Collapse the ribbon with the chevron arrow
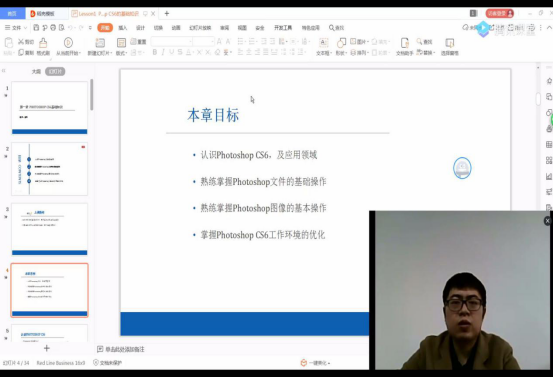The image size is (553, 378). (549, 28)
